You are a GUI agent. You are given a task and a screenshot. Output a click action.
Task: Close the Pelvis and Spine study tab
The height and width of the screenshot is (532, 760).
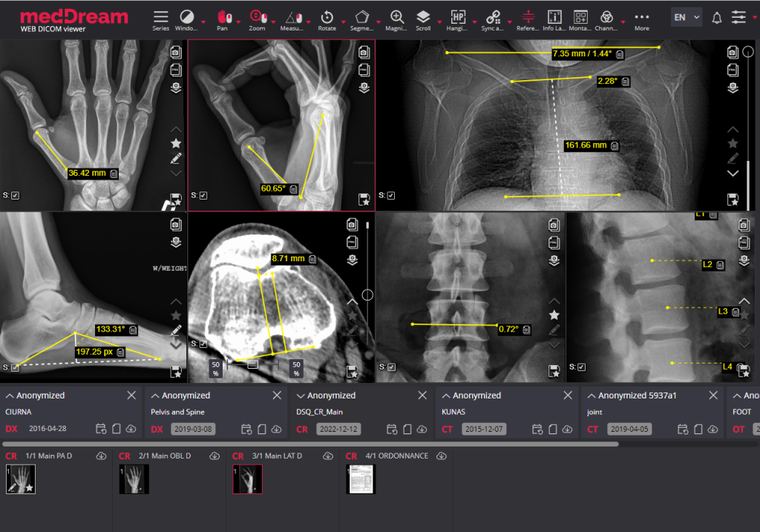coord(277,395)
